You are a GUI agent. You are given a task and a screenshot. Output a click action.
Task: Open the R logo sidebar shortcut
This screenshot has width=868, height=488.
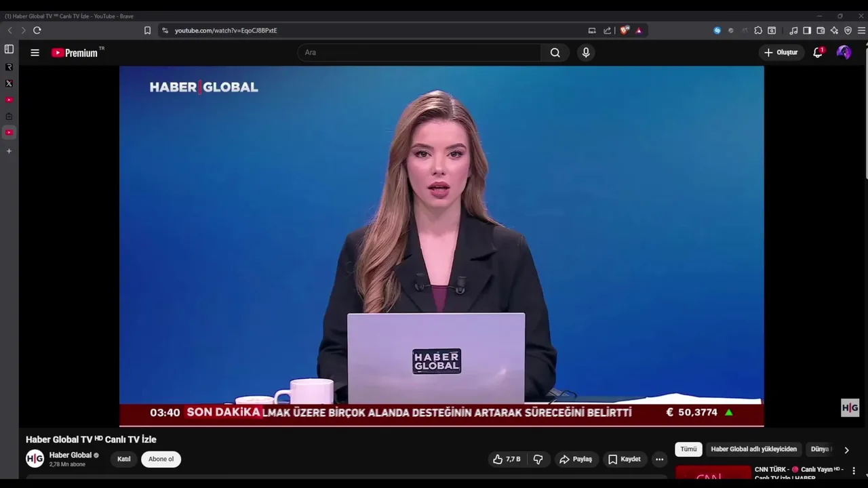(x=9, y=67)
